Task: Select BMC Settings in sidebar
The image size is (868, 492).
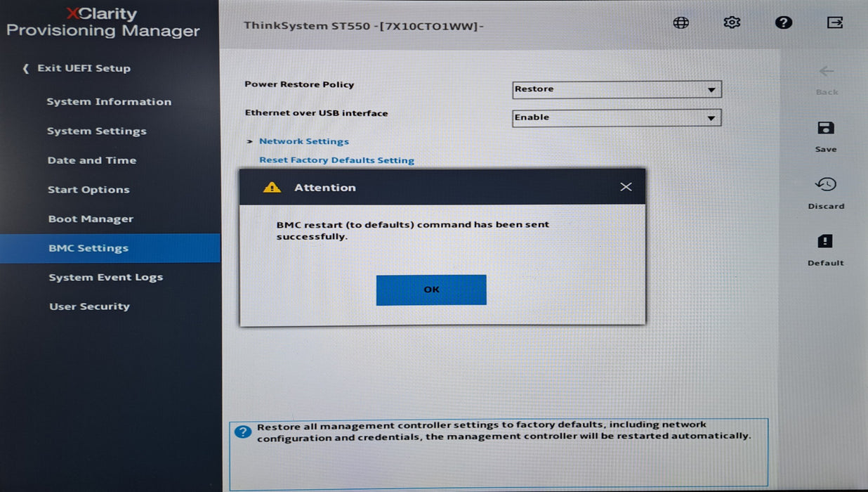Action: click(x=110, y=248)
